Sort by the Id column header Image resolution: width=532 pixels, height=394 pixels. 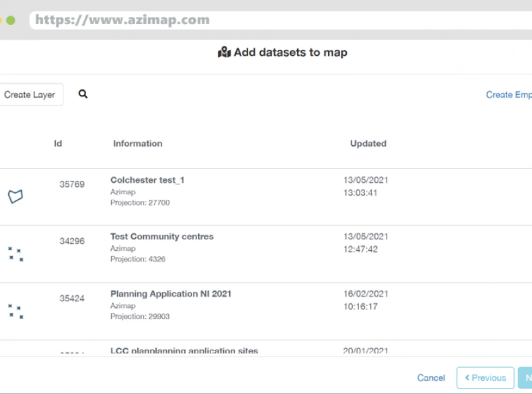pyautogui.click(x=58, y=143)
